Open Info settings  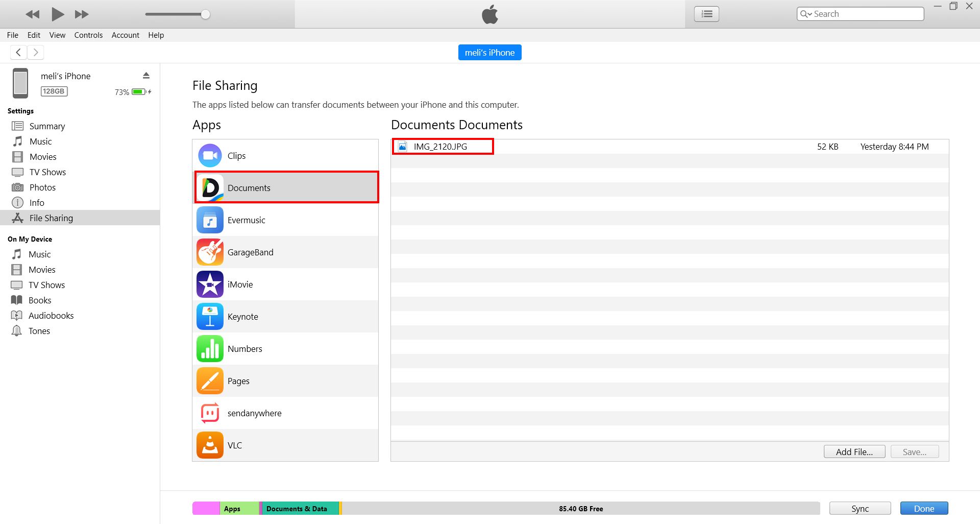point(37,203)
